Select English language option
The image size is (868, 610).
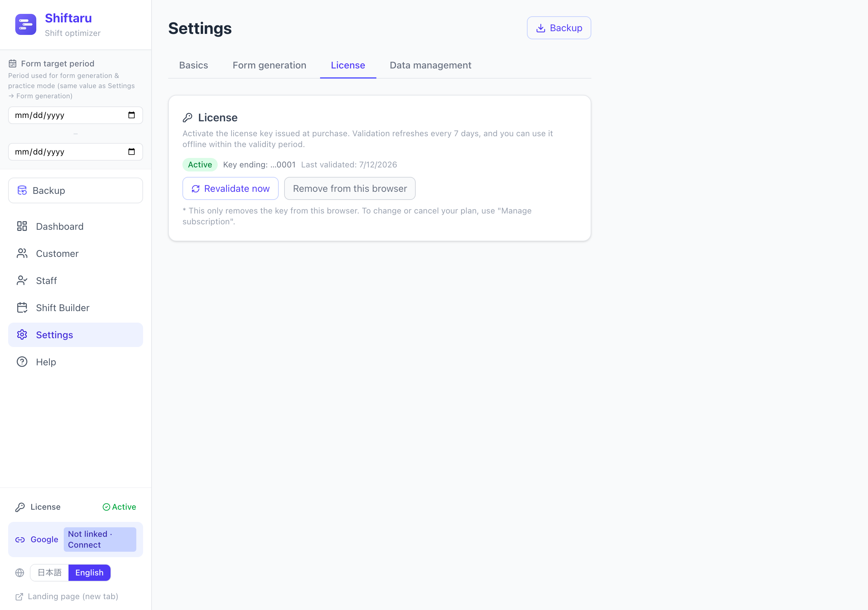point(89,573)
